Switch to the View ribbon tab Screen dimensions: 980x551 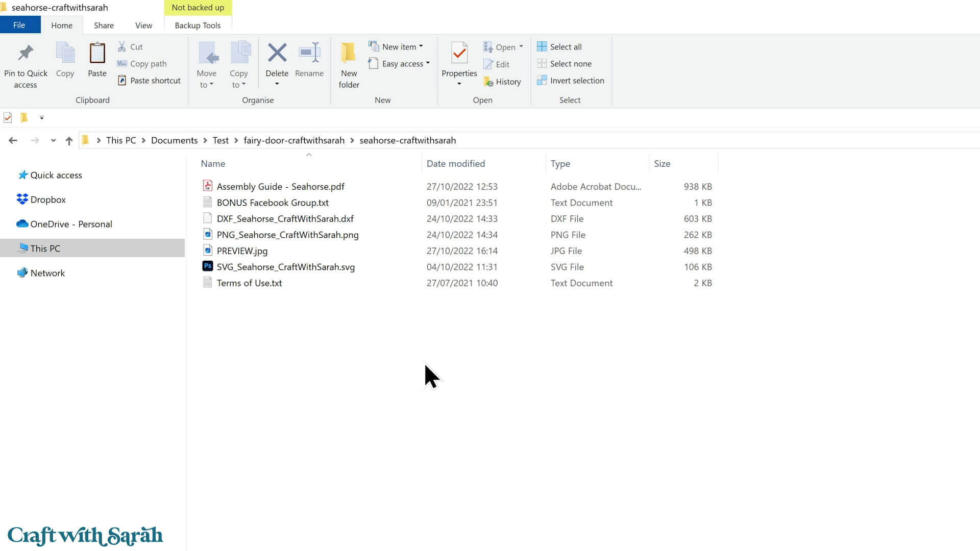(143, 25)
